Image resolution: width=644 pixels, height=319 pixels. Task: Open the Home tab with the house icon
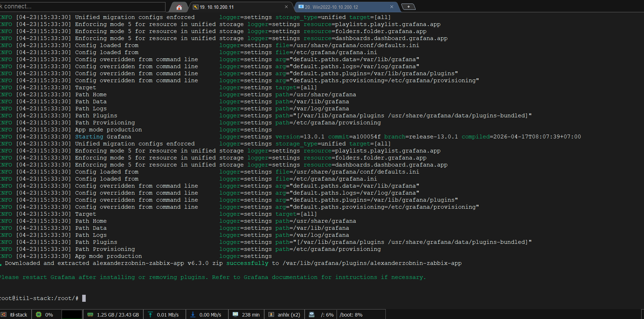click(179, 7)
